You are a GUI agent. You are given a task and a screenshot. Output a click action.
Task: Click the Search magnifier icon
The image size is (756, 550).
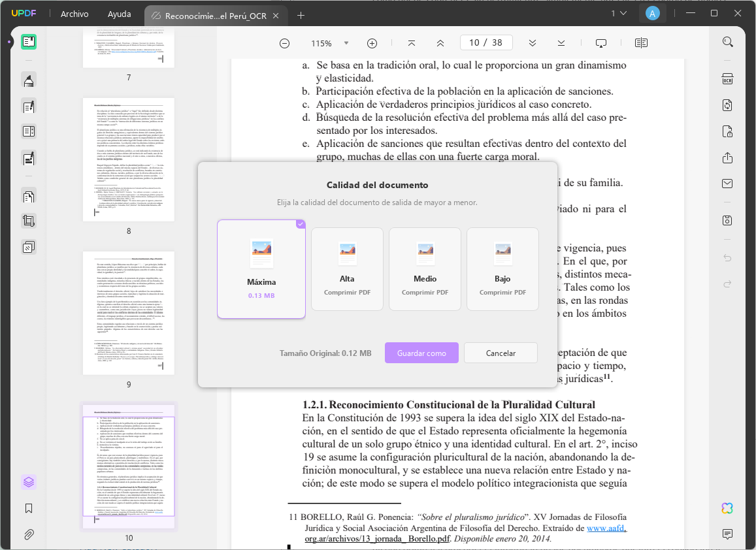tap(727, 42)
